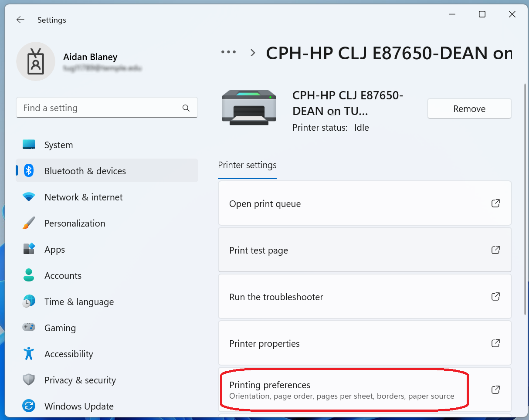Open Printing preferences
The height and width of the screenshot is (420, 529).
[365, 390]
